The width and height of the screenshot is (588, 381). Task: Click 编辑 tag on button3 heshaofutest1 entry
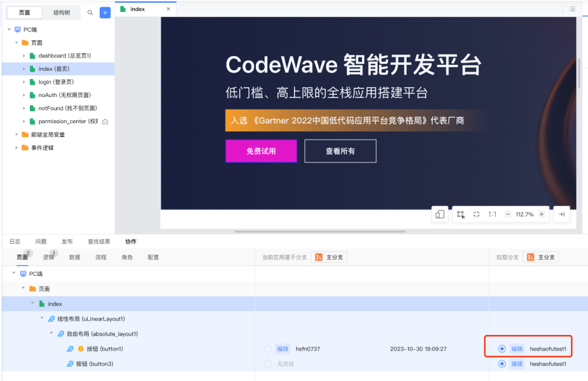[517, 364]
